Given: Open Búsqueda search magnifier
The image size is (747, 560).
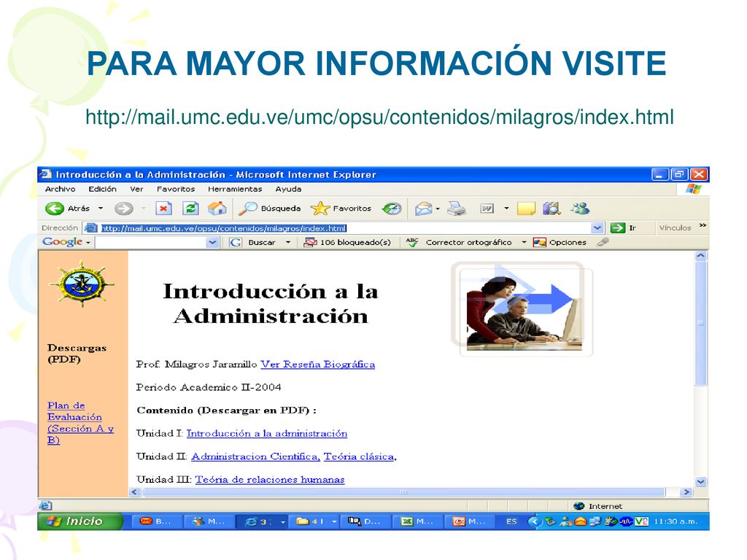Looking at the screenshot, I should pos(270,209).
